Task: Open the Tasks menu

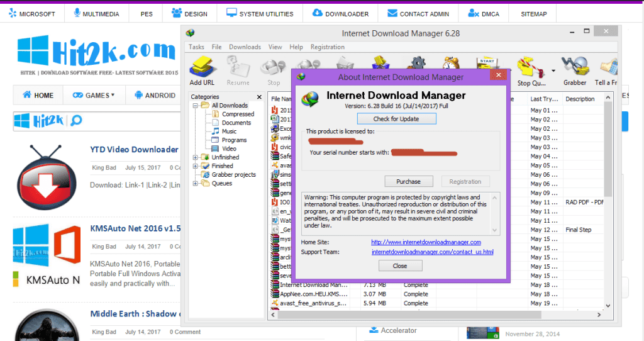Action: (196, 47)
